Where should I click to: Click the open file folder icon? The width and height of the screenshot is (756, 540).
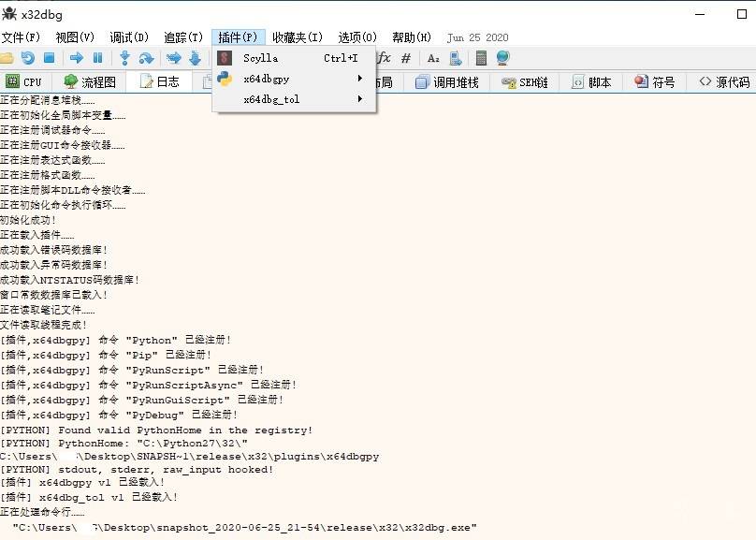(x=7, y=58)
